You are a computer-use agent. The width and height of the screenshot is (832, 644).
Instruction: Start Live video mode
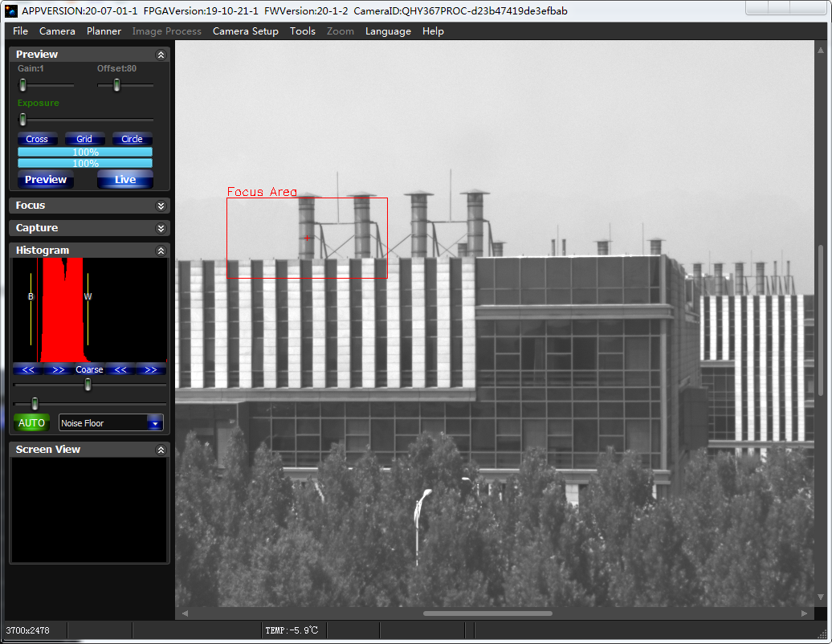coord(125,179)
